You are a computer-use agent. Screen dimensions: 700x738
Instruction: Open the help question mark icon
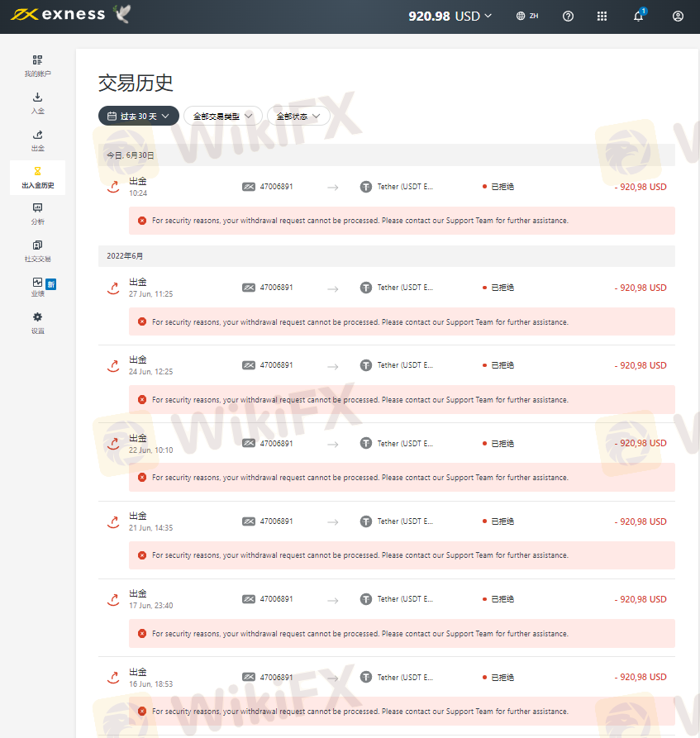tap(569, 17)
